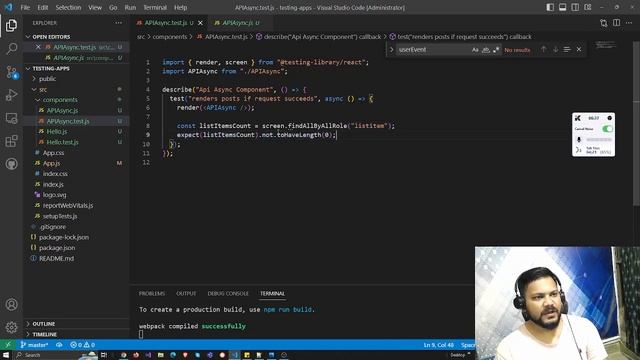Viewport: 640px width, 360px height.
Task: Toggle bottom panel visibility in title bar
Action: tap(562, 7)
